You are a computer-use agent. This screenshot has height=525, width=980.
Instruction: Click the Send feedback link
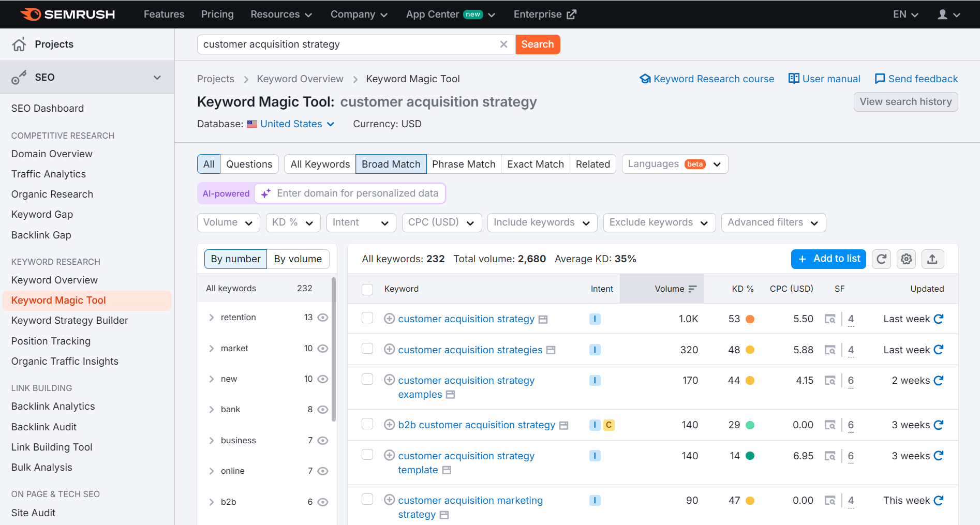click(916, 79)
